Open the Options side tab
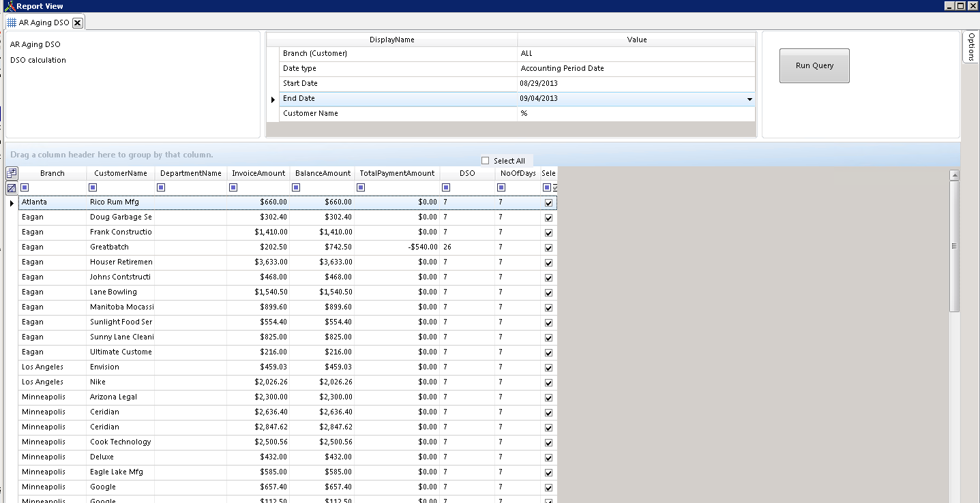Screen dimensions: 980x503 tap(971, 46)
